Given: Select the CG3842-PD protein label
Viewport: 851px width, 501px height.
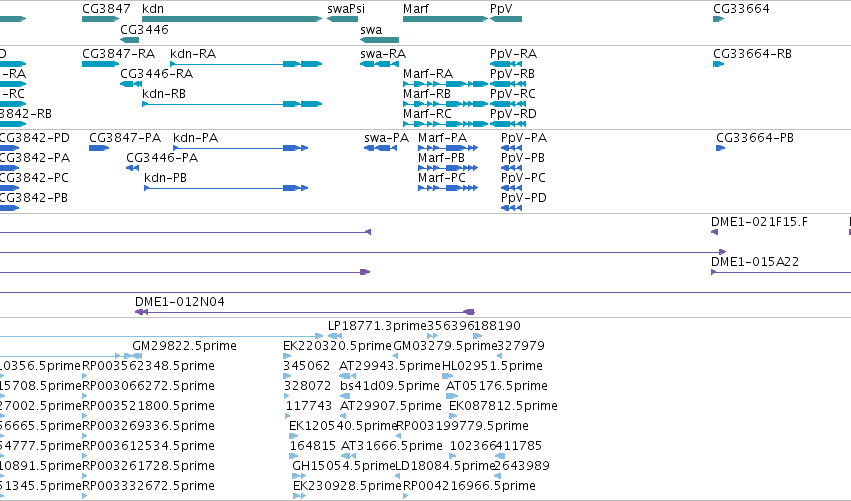Looking at the screenshot, I should click(x=35, y=138).
